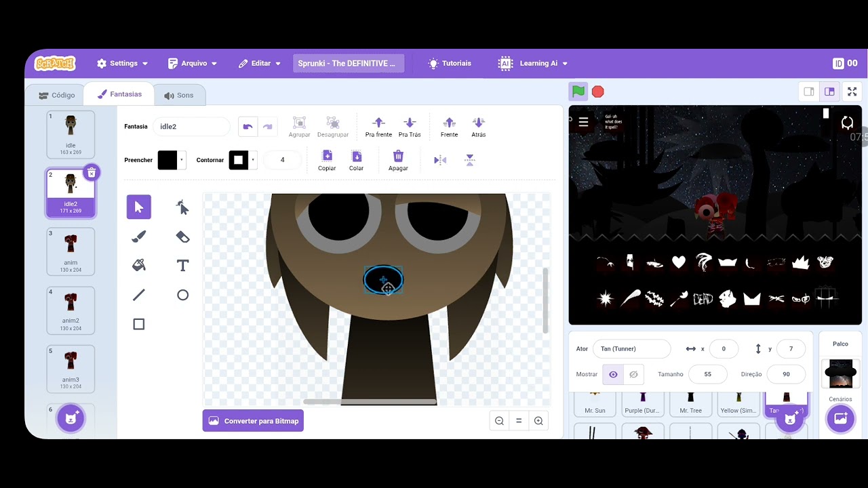Switch to the Código tab
This screenshot has height=488, width=868.
coord(57,95)
